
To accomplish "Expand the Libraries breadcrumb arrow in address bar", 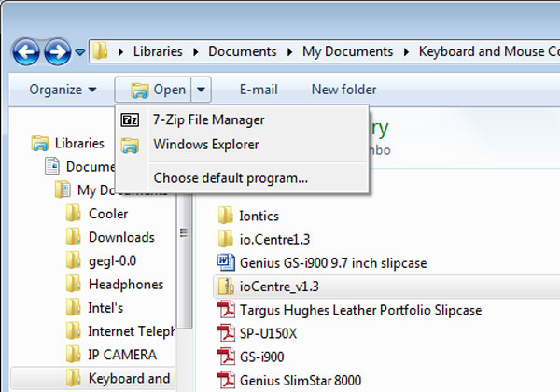I will [123, 51].
